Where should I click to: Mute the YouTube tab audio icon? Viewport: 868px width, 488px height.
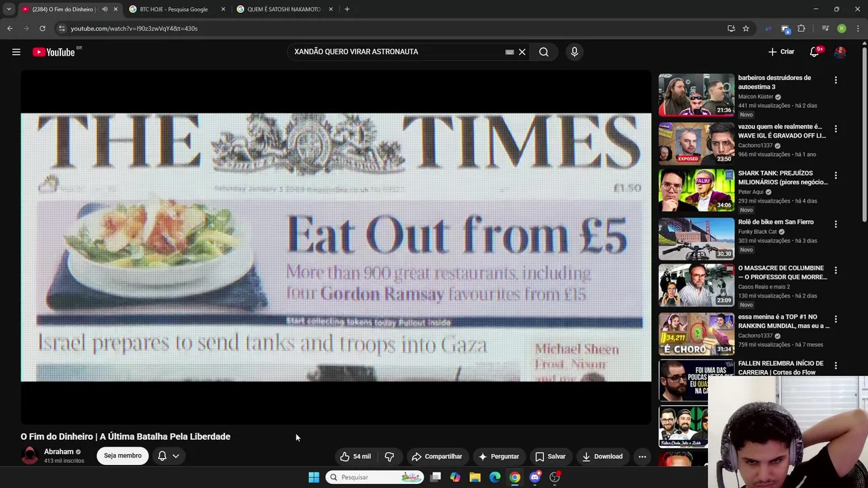(104, 9)
